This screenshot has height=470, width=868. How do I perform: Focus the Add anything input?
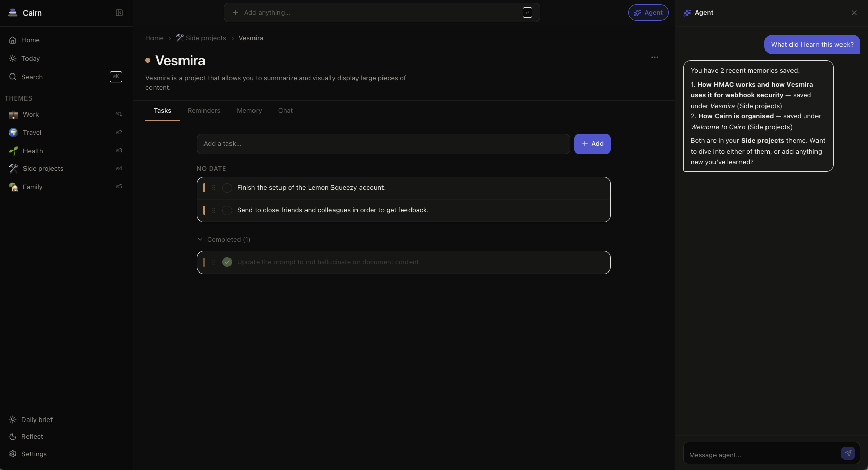pos(381,13)
